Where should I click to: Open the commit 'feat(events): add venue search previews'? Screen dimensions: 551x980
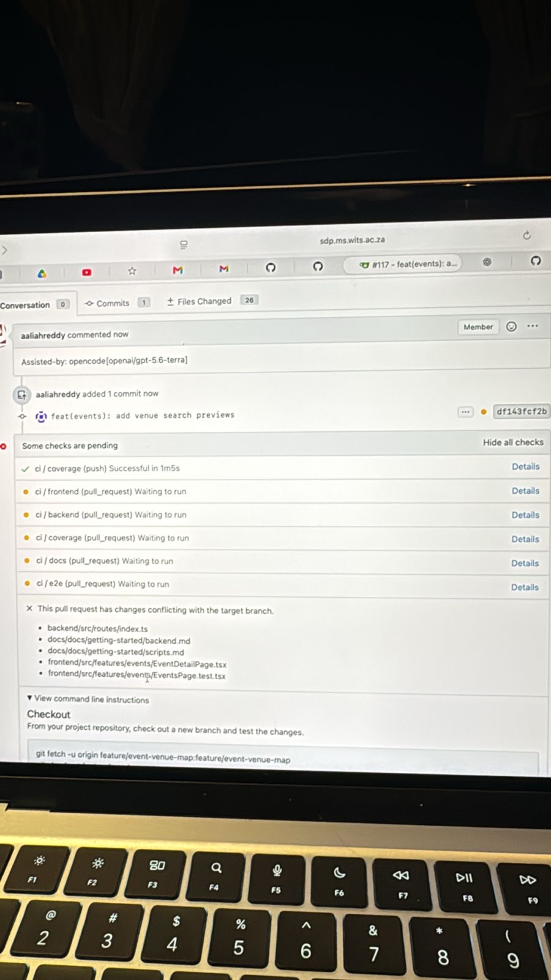click(143, 415)
